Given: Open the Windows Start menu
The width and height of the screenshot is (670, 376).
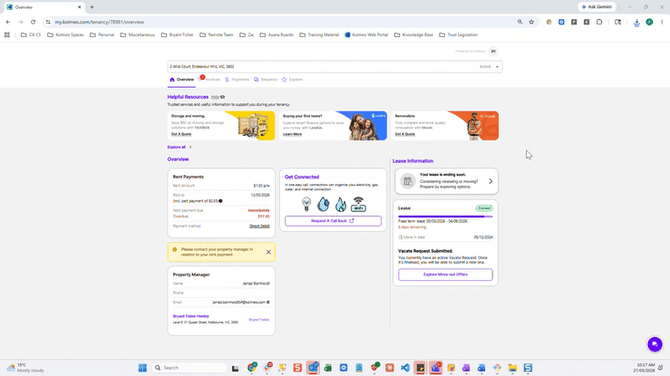Looking at the screenshot, I should tap(142, 367).
